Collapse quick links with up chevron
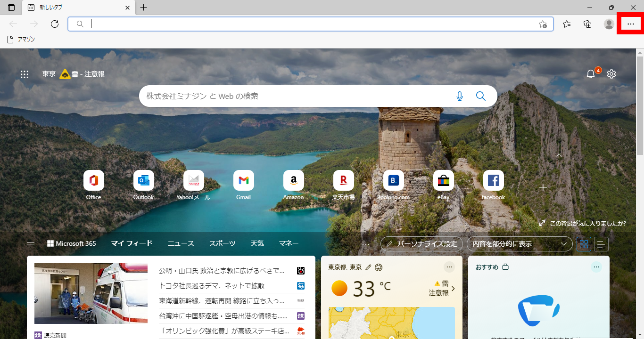Viewport: 644px width, 339px height. (559, 155)
